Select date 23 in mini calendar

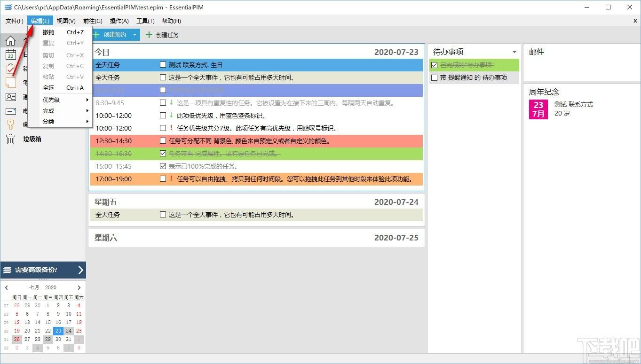tap(58, 331)
